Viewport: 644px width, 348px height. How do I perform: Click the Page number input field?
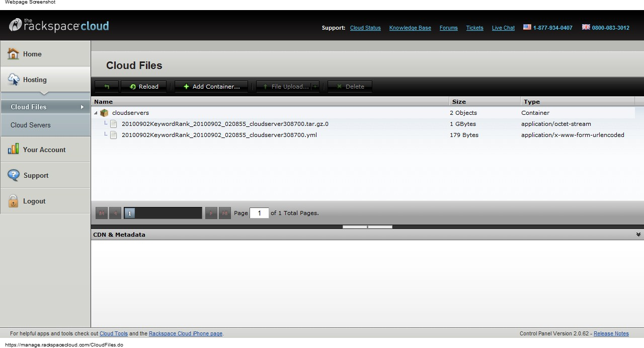pyautogui.click(x=259, y=213)
